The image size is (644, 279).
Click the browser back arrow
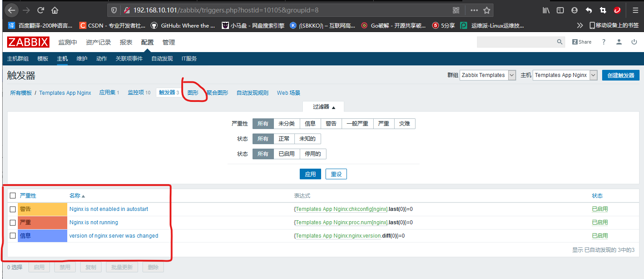click(12, 10)
